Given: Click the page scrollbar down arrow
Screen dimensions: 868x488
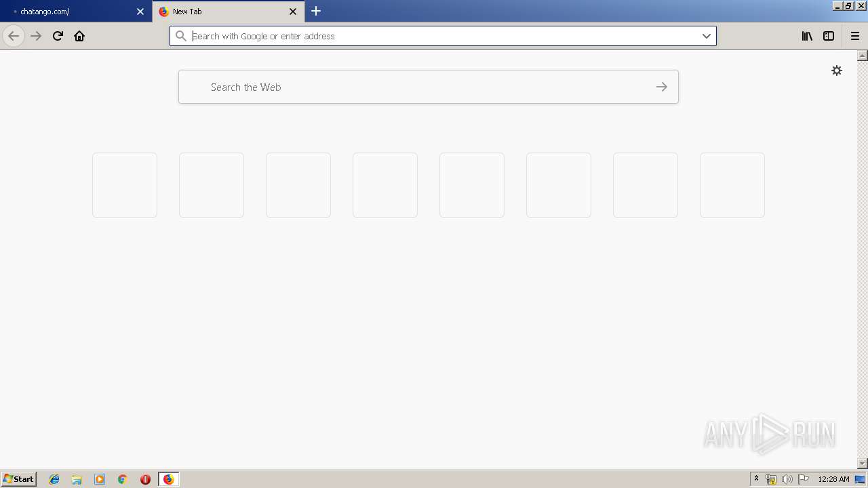Looking at the screenshot, I should (863, 464).
